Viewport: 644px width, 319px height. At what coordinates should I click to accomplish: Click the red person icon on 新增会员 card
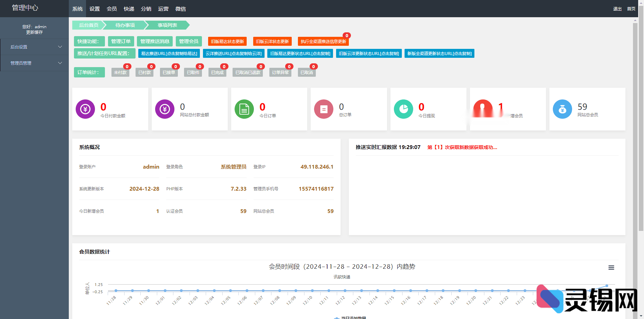point(483,109)
